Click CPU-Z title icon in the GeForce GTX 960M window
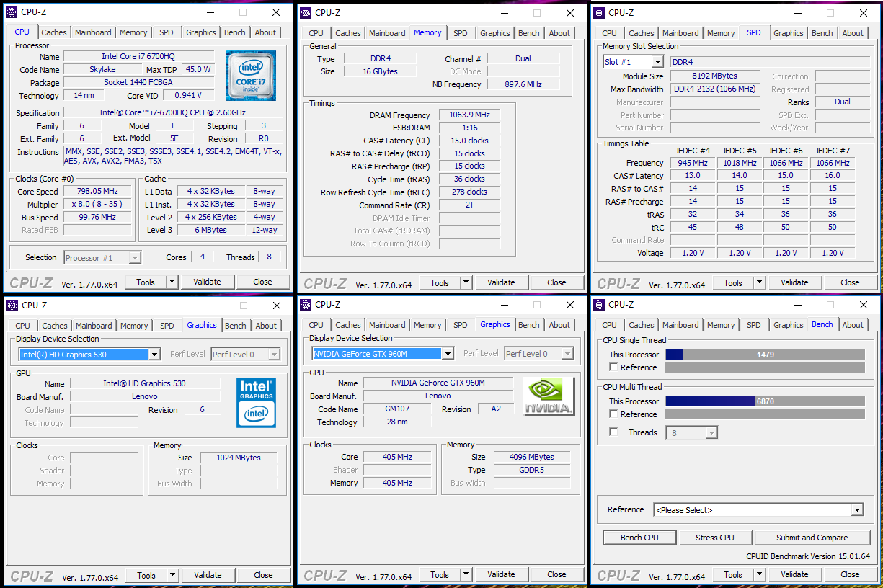 point(306,305)
